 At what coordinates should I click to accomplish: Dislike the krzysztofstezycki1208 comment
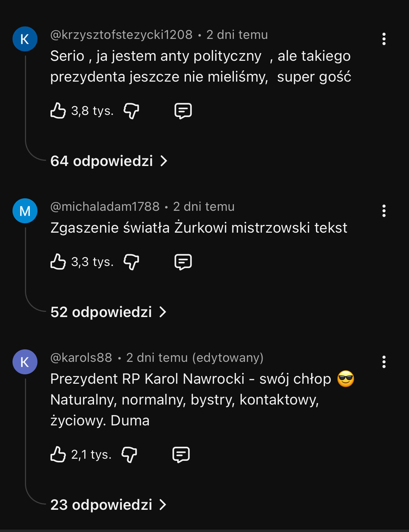[131, 111]
